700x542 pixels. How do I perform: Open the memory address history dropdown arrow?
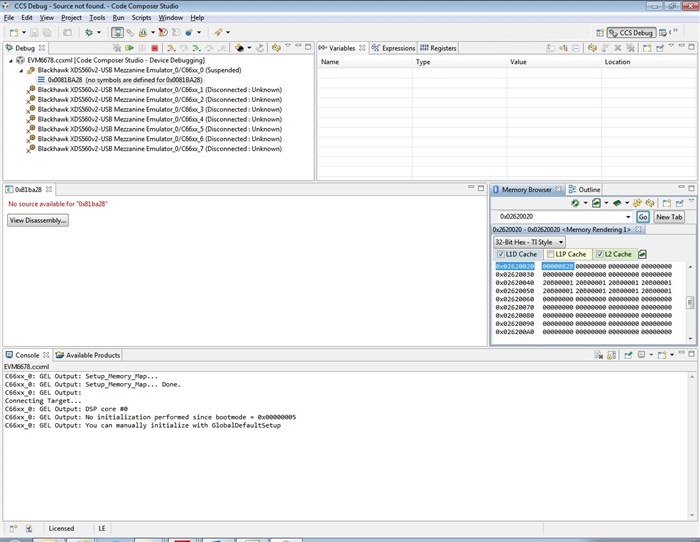[628, 217]
